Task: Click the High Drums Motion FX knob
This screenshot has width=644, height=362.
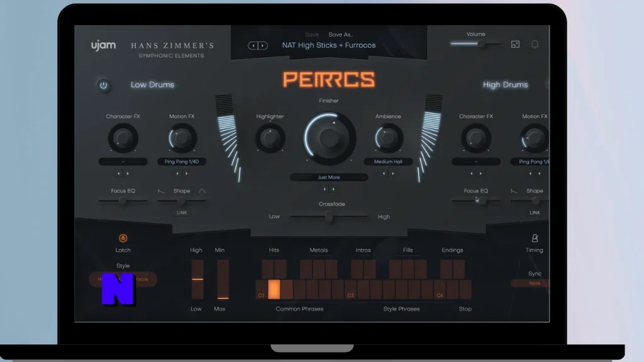Action: 535,138
